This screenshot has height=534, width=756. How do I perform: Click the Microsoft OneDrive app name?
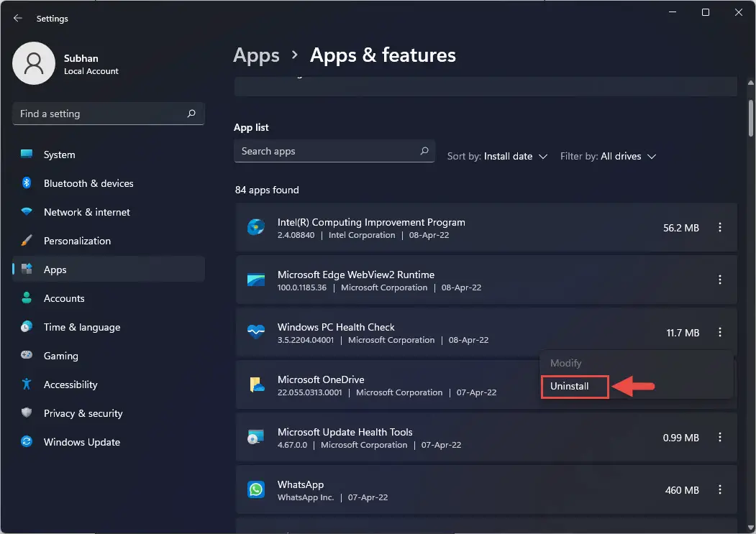(x=321, y=379)
